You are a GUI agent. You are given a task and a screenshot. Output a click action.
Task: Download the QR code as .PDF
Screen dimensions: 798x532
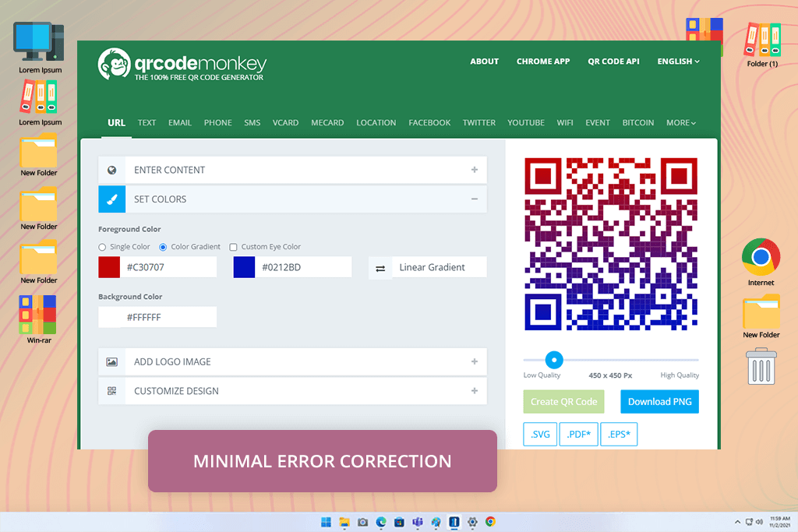tap(579, 435)
